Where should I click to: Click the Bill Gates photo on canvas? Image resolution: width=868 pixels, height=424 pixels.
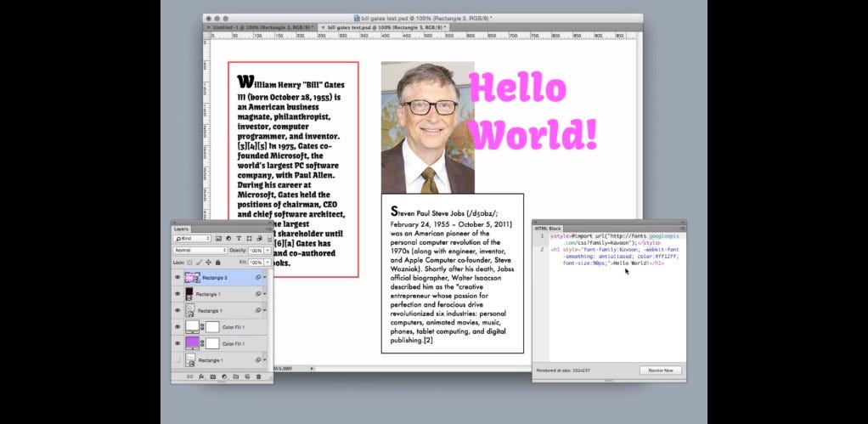click(427, 127)
